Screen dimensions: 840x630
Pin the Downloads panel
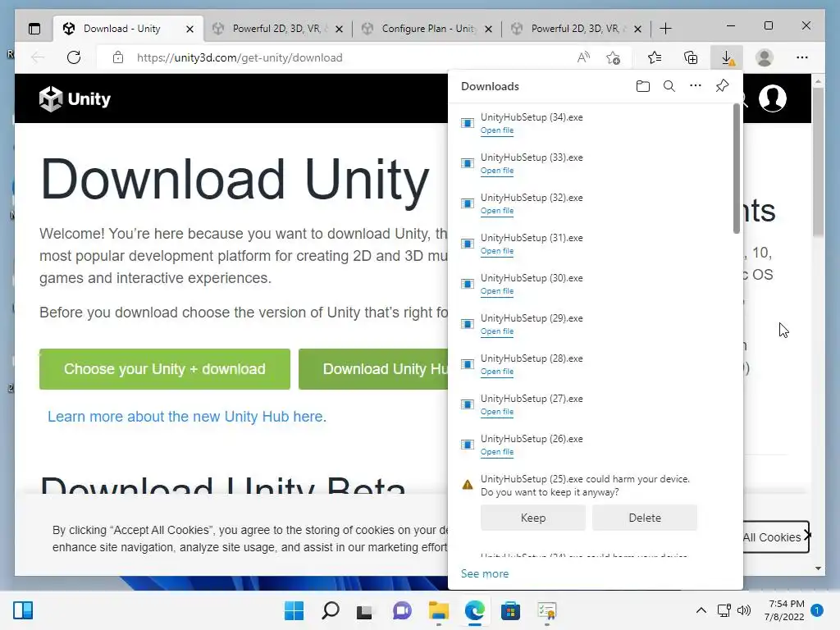[x=722, y=85]
